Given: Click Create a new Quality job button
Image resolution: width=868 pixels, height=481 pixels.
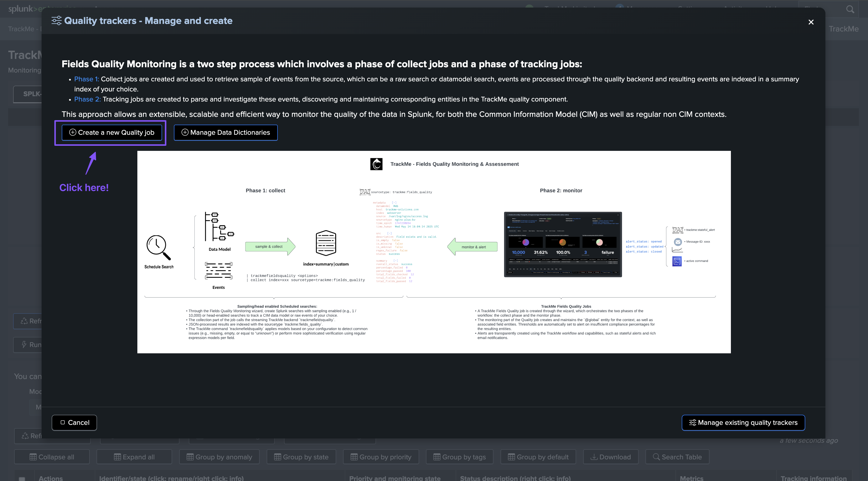Looking at the screenshot, I should [x=112, y=133].
